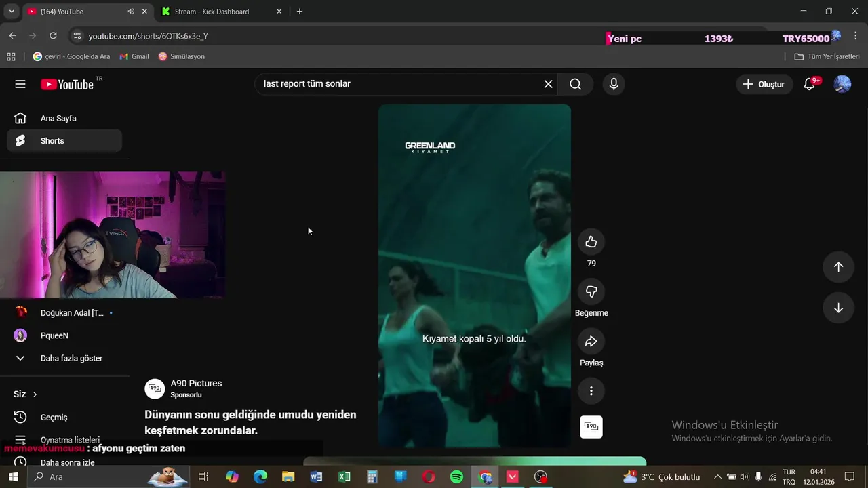Open a new browser tab
The width and height of the screenshot is (868, 488).
pyautogui.click(x=300, y=12)
